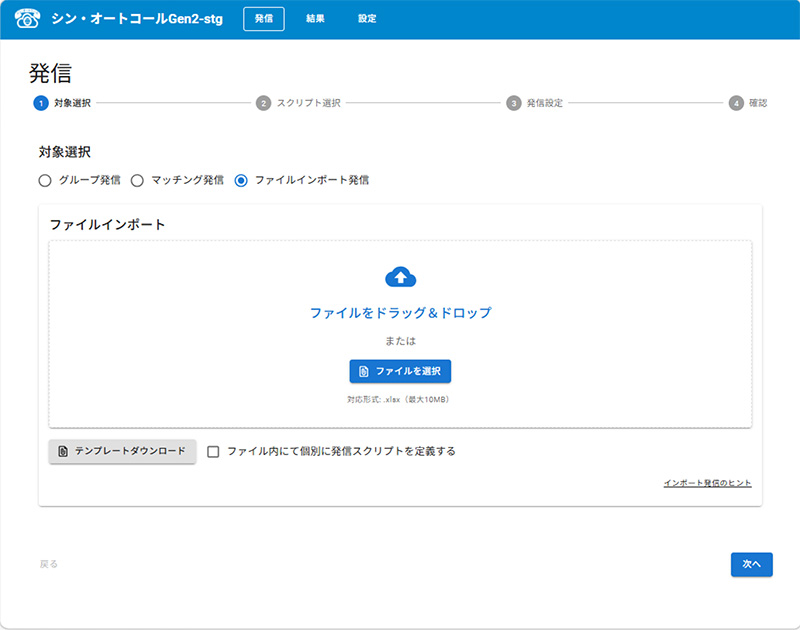This screenshot has width=800, height=630.
Task: Select the マッチング発信 radio button
Action: (x=137, y=181)
